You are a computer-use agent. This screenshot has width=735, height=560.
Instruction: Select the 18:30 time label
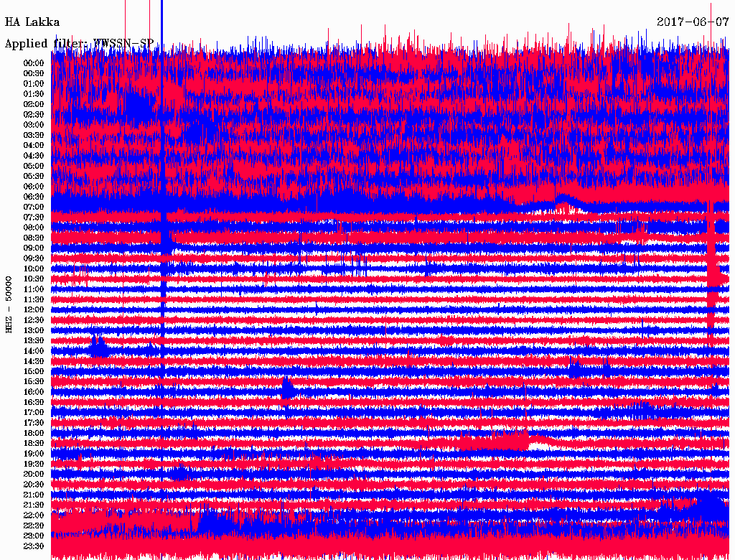coord(34,444)
